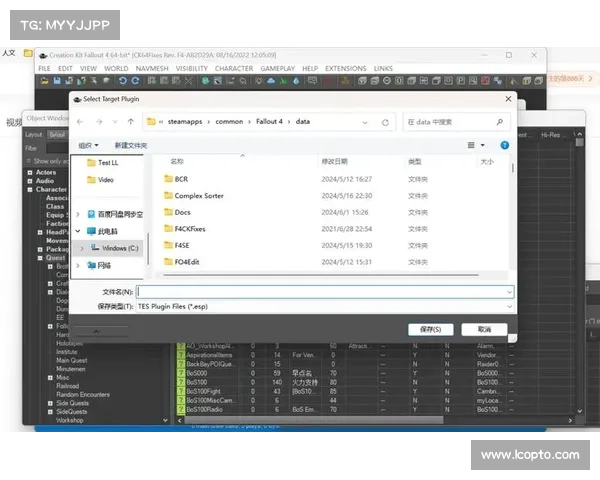
Task: Open the blue help question-mark icon
Action: pyautogui.click(x=505, y=145)
